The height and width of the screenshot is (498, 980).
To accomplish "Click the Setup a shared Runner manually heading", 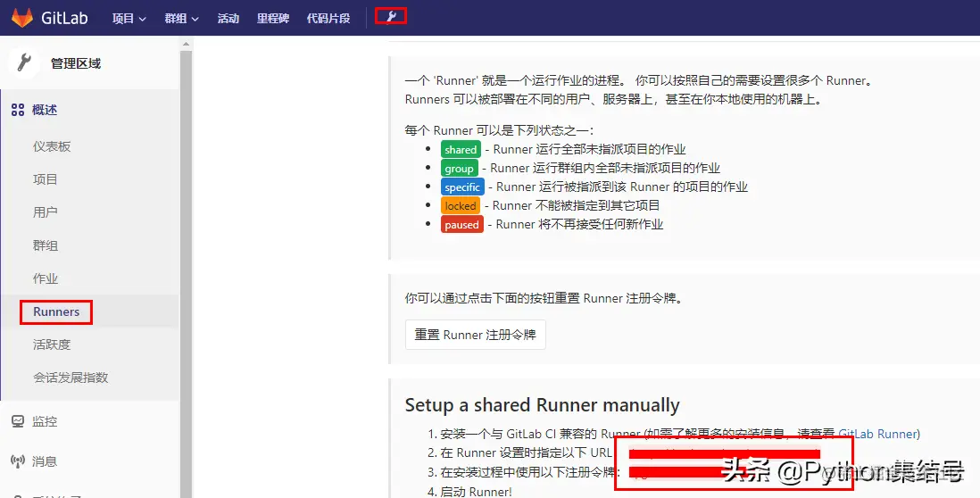I will [542, 405].
